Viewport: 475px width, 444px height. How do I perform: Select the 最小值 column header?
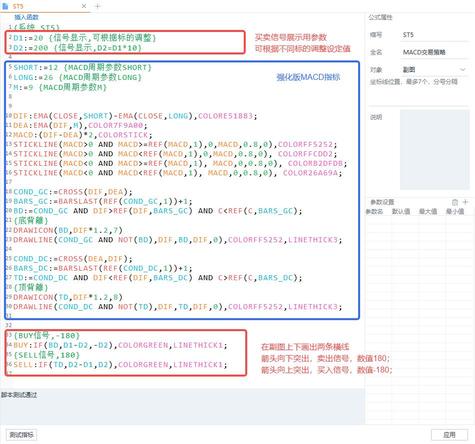point(455,211)
